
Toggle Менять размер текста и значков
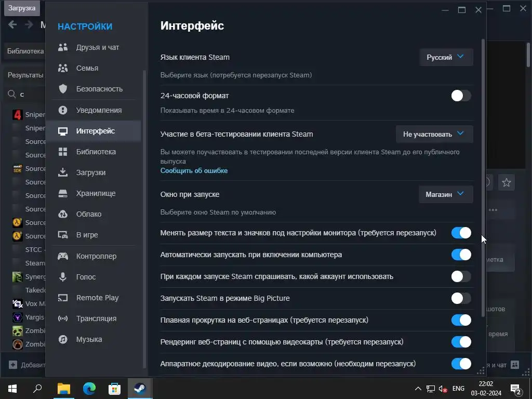click(x=461, y=233)
